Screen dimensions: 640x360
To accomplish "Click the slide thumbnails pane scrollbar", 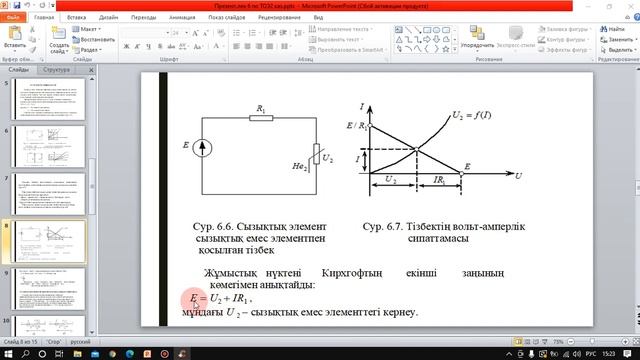I will click(x=92, y=186).
